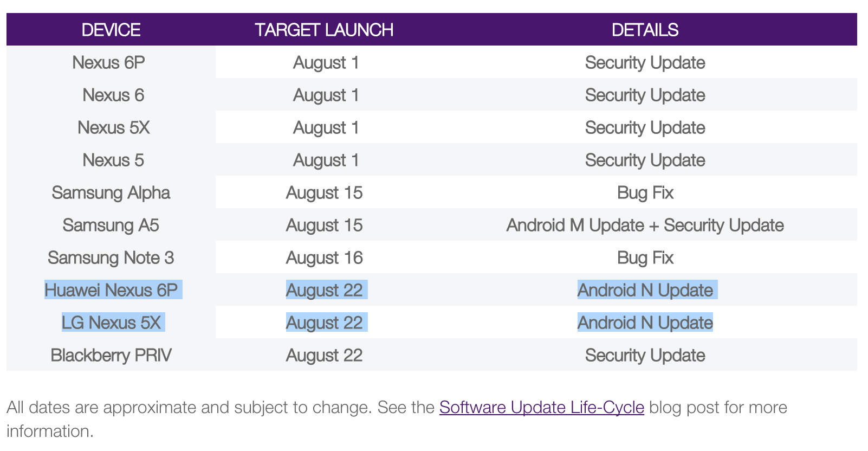Viewport: 868px width, 451px height.
Task: Click Samsung Alpha's Bug Fix details cell
Action: [x=645, y=193]
